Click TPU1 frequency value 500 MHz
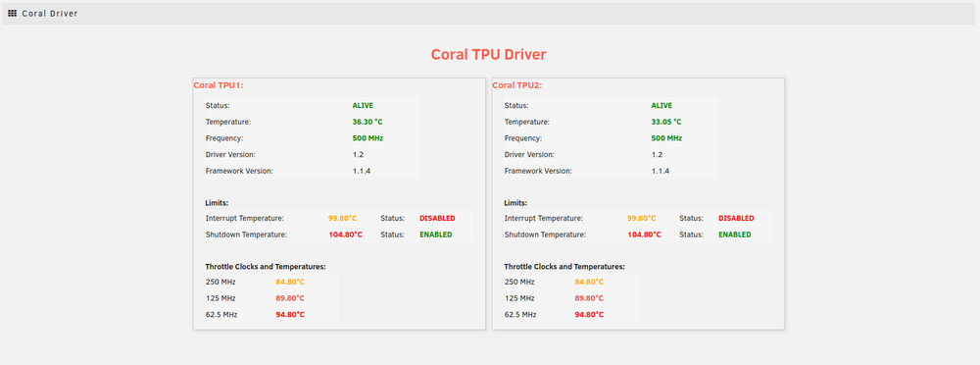980x365 pixels. point(367,138)
